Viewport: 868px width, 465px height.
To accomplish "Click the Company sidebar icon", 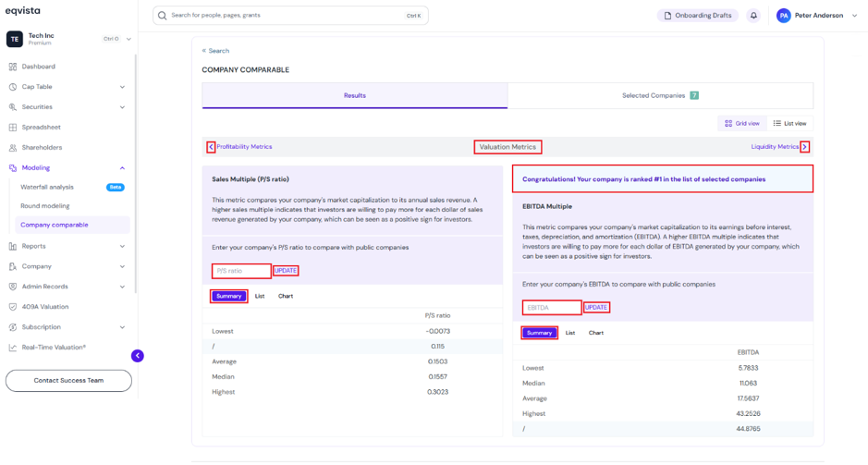I will click(13, 266).
